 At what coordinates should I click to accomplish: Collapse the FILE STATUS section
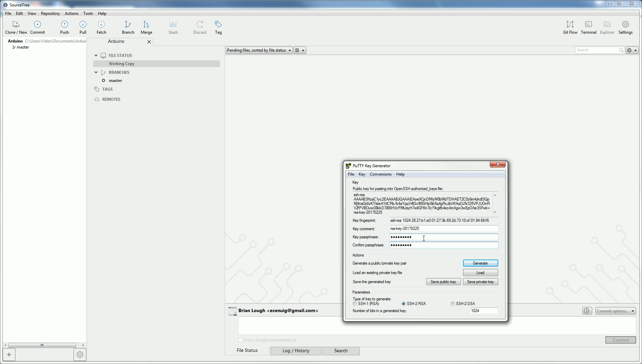[x=96, y=55]
